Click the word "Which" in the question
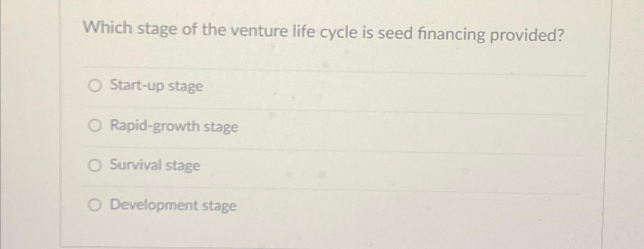The width and height of the screenshot is (644, 249). (107, 28)
